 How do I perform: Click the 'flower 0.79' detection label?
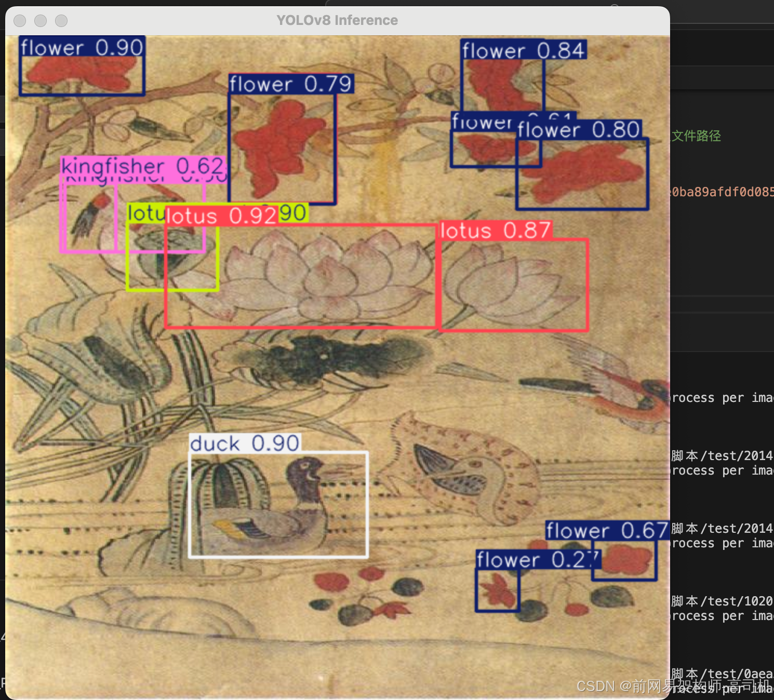click(291, 84)
